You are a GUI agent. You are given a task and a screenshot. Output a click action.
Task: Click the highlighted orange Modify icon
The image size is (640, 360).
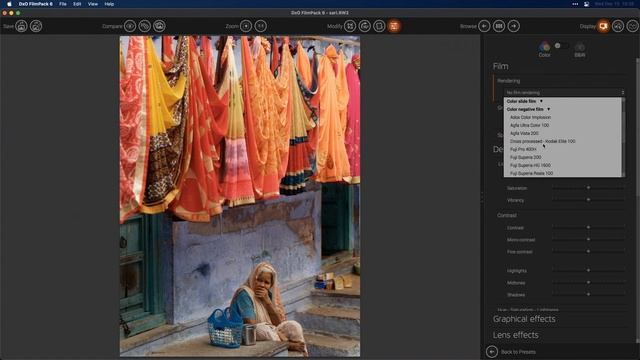click(x=394, y=26)
